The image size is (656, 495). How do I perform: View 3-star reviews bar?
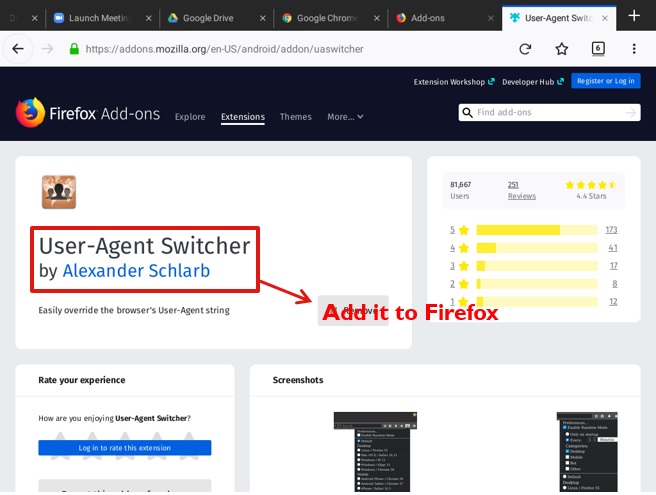pyautogui.click(x=537, y=266)
